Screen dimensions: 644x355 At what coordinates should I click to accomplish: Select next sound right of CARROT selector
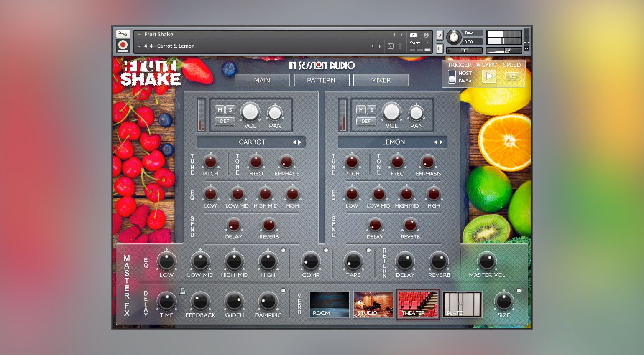pos(300,142)
